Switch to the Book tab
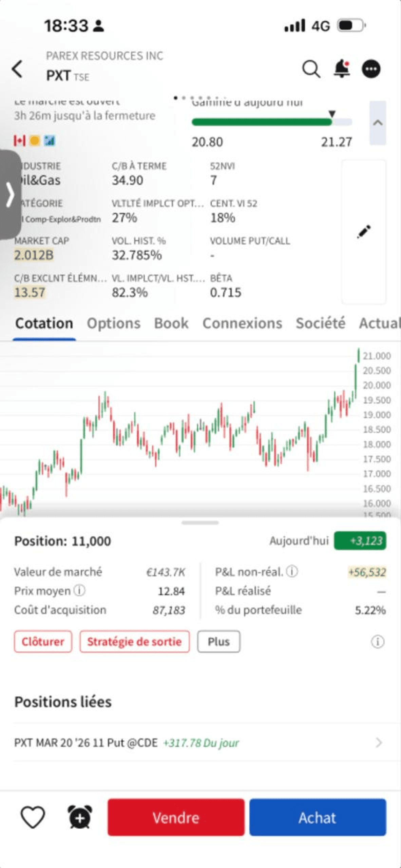The height and width of the screenshot is (868, 401). point(171,323)
